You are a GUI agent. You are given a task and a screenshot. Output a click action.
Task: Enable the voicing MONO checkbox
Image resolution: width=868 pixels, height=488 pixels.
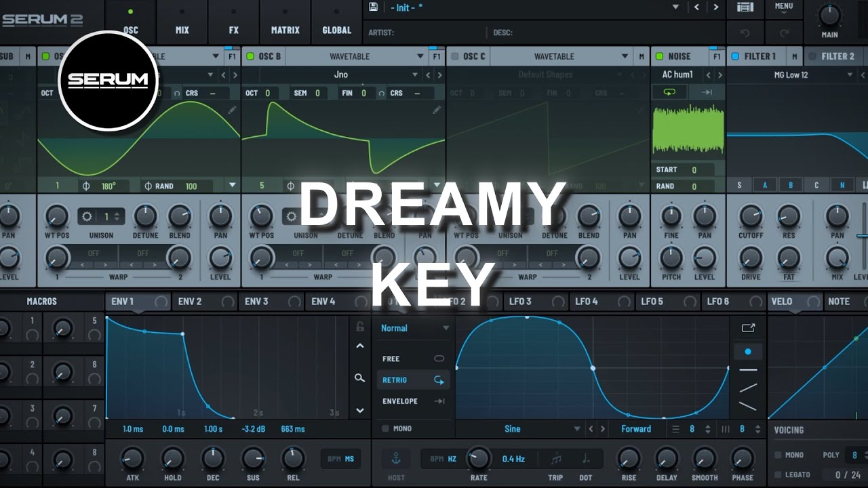[777, 455]
